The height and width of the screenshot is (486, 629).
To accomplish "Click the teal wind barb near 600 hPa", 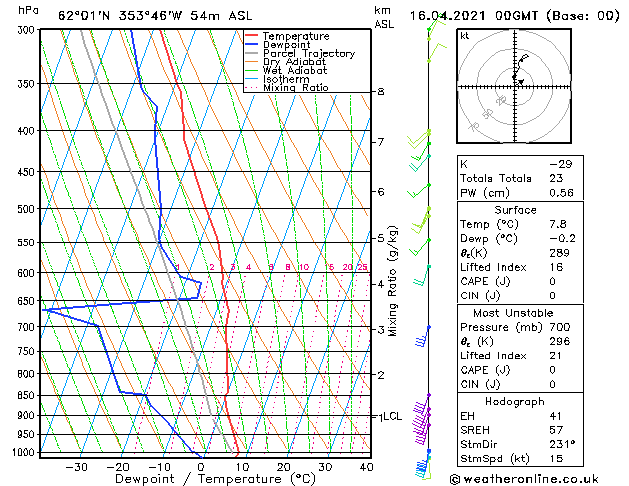I will 422,275.
